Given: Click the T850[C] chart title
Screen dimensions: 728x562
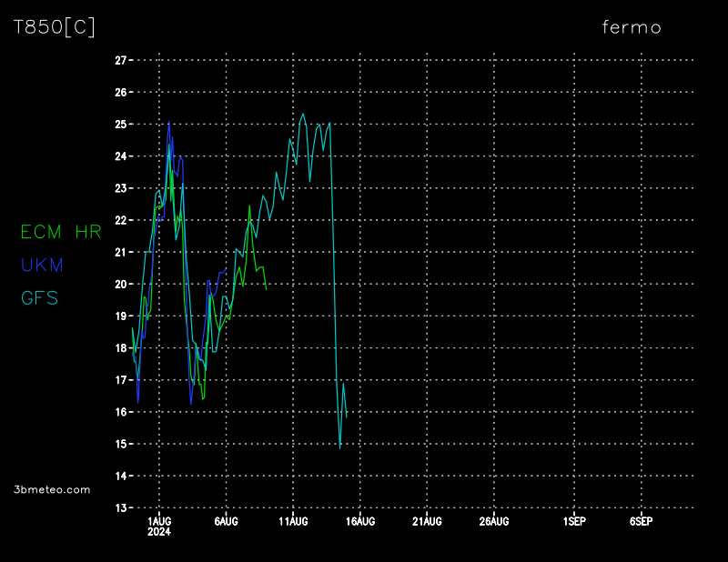Looking at the screenshot, I should point(54,27).
